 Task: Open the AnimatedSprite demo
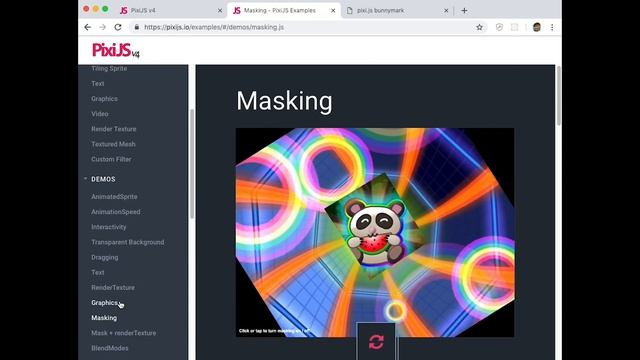coord(114,197)
